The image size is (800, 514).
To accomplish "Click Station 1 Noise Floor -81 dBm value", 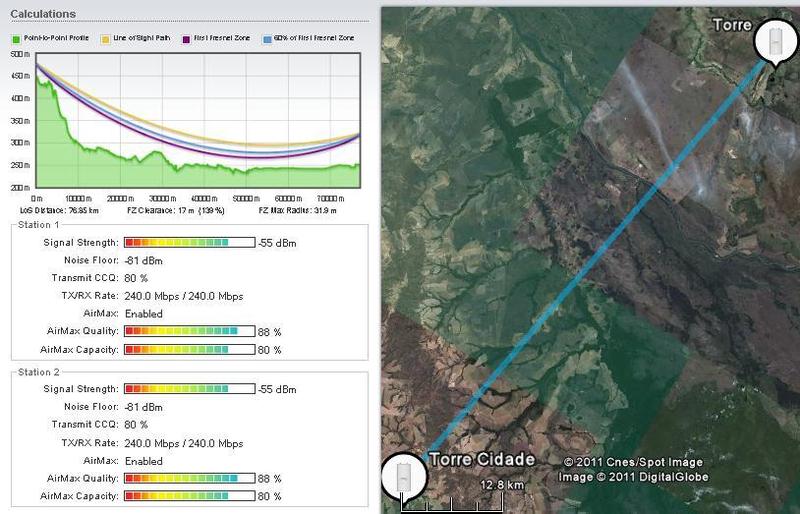I will click(x=143, y=261).
